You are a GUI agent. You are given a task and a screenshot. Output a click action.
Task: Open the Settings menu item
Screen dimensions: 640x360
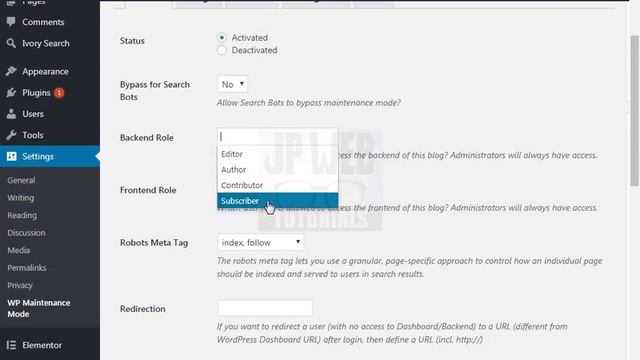coord(50,156)
